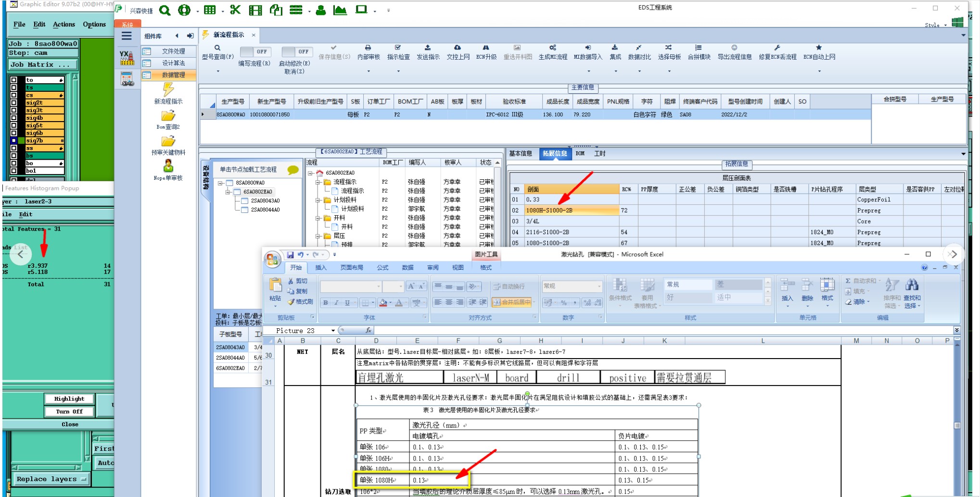The image size is (980, 497).
Task: Click 修复ECN丢流程 wrench icon
Action: 777,48
